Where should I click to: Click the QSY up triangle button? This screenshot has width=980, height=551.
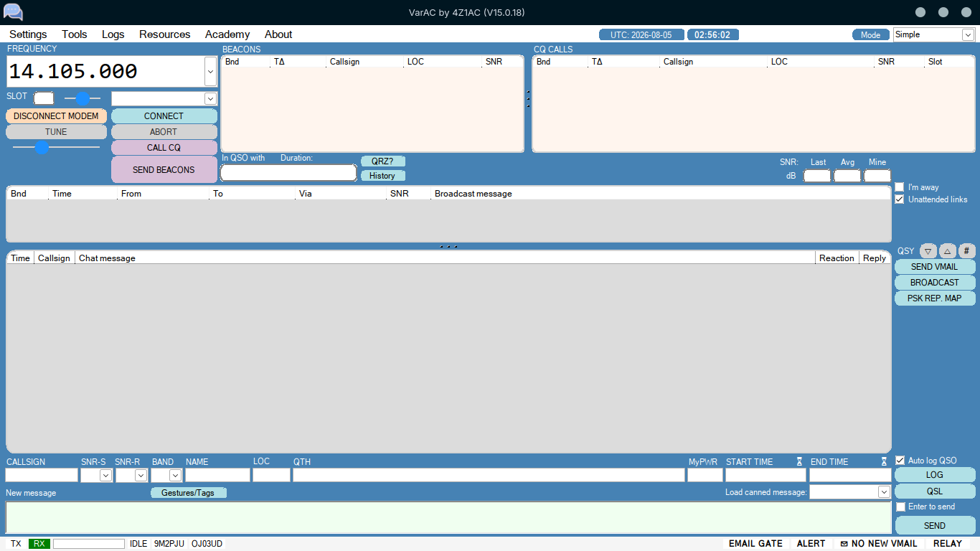click(948, 251)
